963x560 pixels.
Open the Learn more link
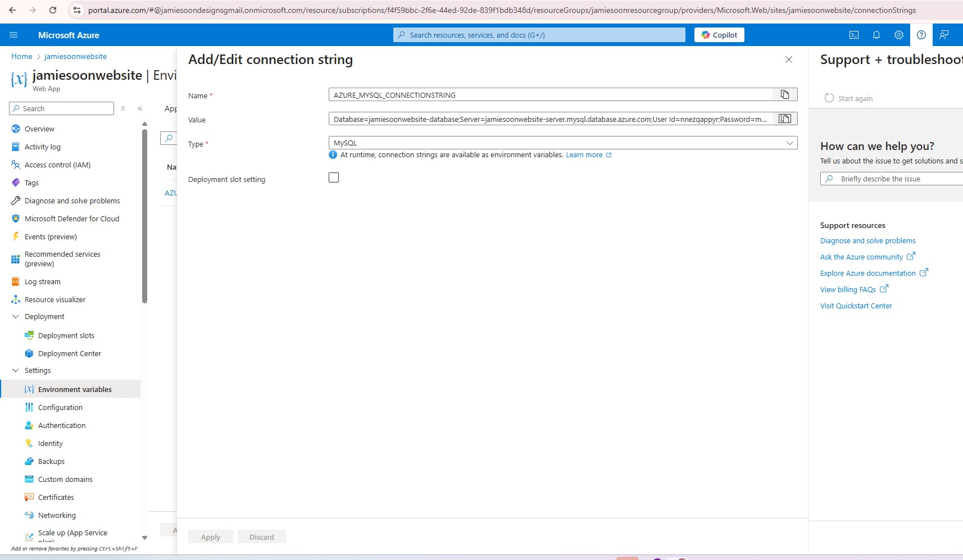[x=585, y=154]
